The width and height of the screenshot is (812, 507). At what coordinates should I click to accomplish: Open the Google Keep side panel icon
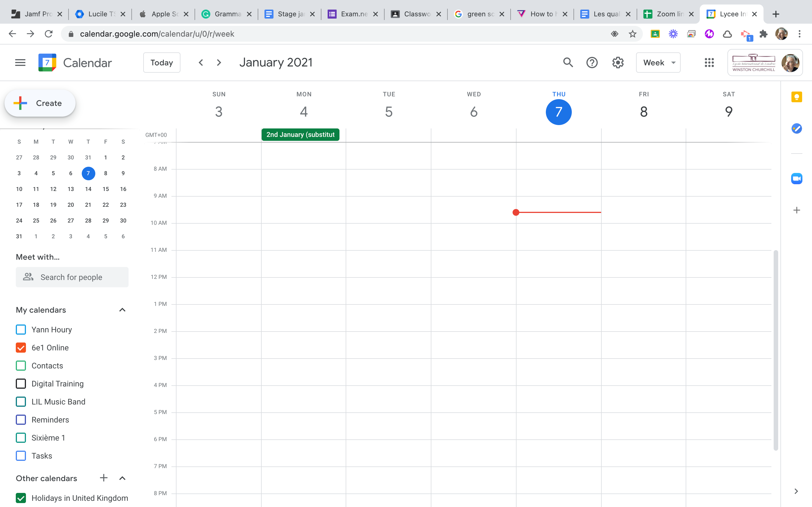(796, 97)
